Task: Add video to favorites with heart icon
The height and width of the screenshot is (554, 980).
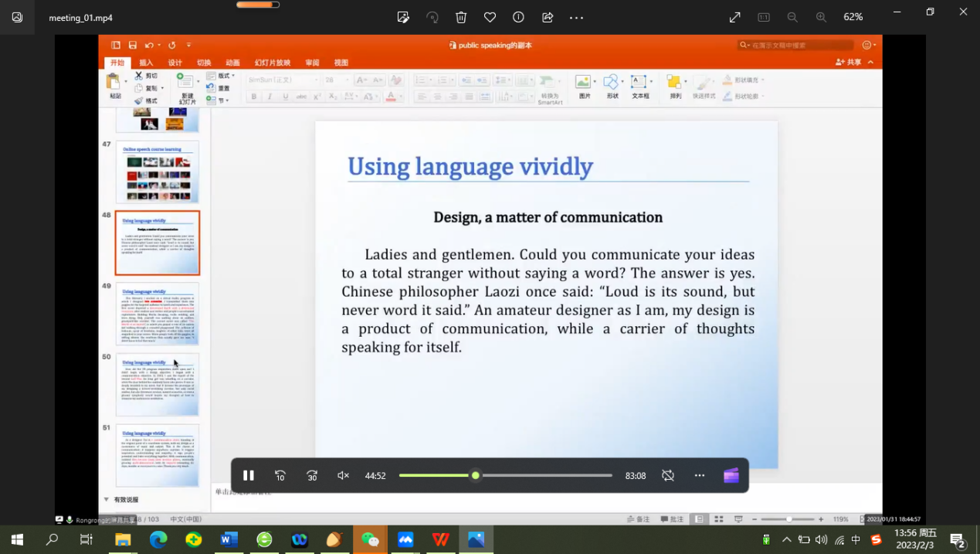Action: pyautogui.click(x=490, y=17)
